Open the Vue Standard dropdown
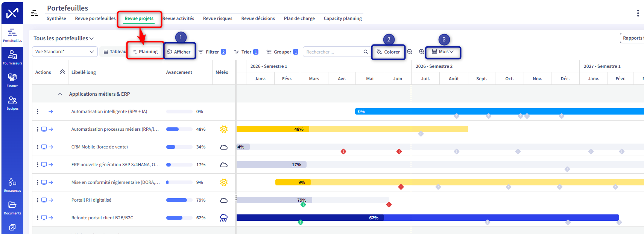Viewport: 644px width, 234px height. pyautogui.click(x=65, y=52)
